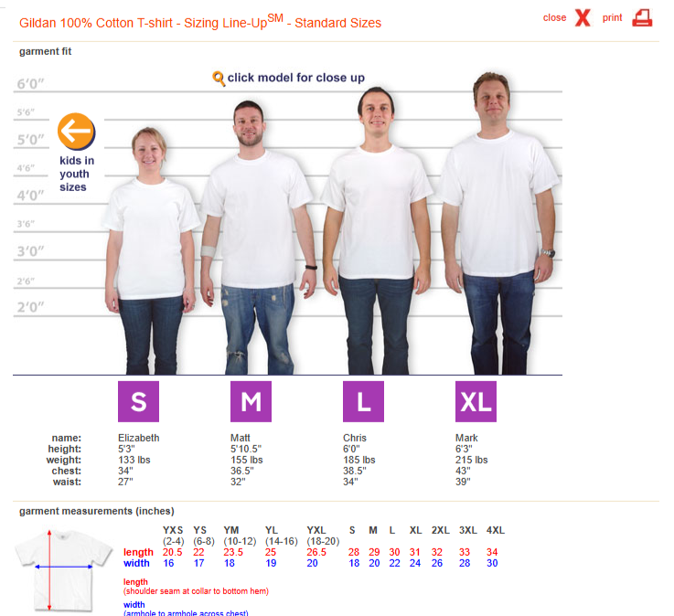Click model Matt for close up
Screen dimensions: 674x616
tap(258, 238)
